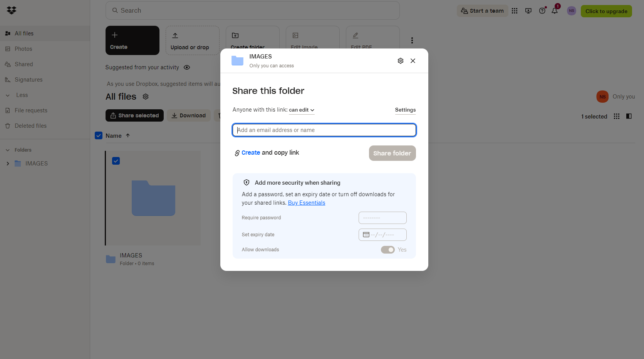
Task: Uncheck the IMAGES folder thumbnail checkbox
Action: (x=116, y=161)
